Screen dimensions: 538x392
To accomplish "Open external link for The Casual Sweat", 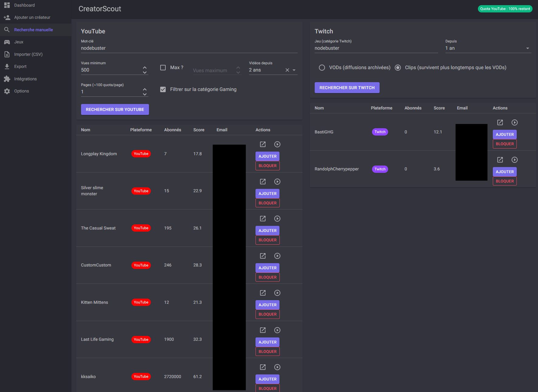I will [263, 219].
